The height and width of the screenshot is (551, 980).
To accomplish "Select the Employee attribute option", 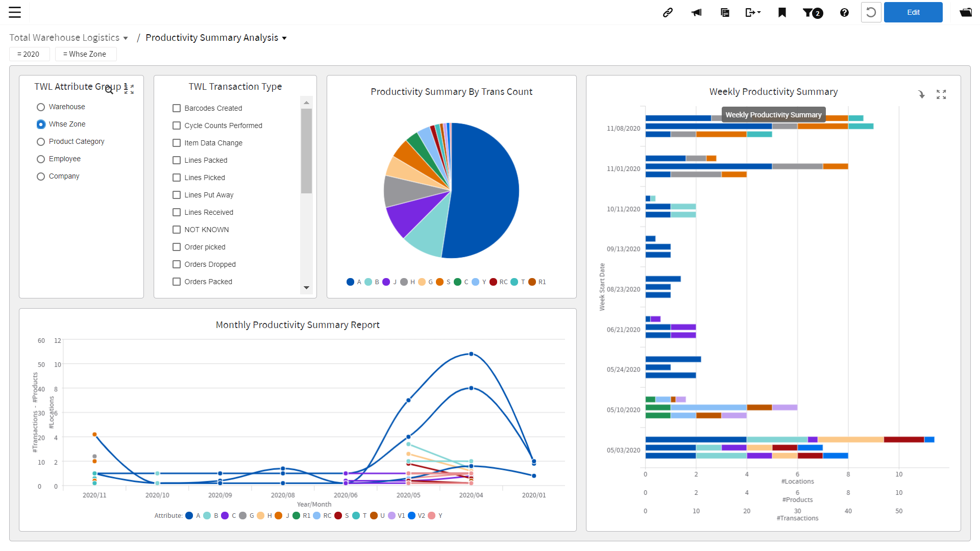I will pos(41,159).
